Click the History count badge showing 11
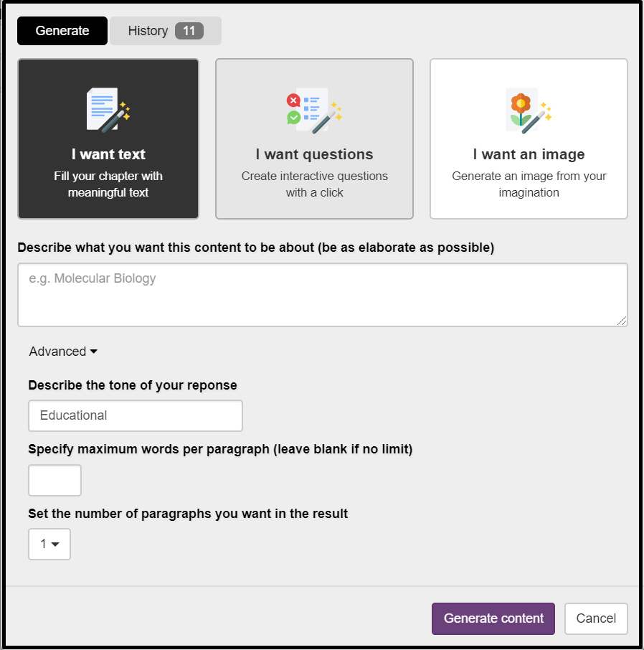Viewport: 644px width, 650px height. pos(189,31)
